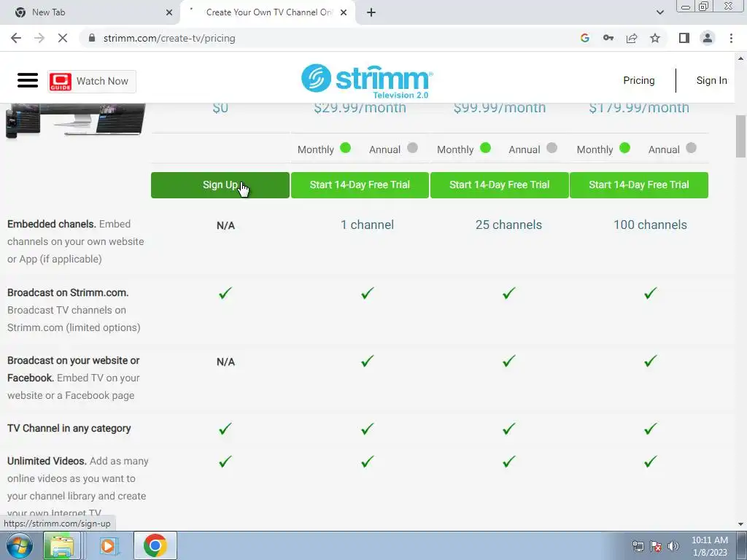Click the 'Unlimited Videos.' heading
747x560 pixels.
point(47,461)
